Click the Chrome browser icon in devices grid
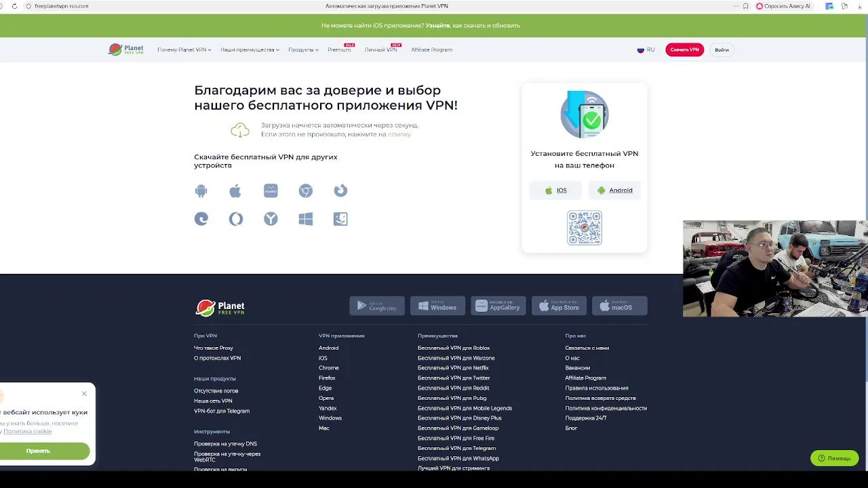The image size is (868, 488). (306, 191)
